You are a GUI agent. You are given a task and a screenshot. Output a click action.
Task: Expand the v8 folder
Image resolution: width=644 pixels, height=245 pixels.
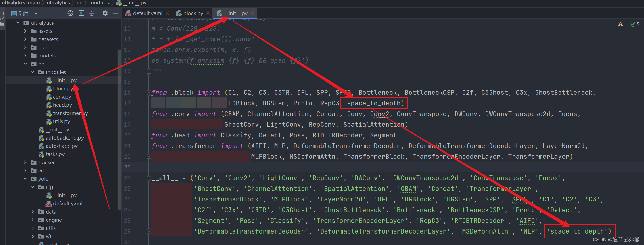tap(33, 236)
